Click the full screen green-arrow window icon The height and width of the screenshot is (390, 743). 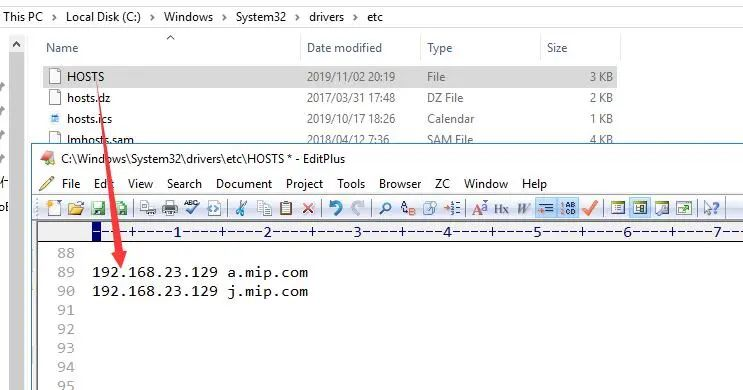(x=684, y=208)
